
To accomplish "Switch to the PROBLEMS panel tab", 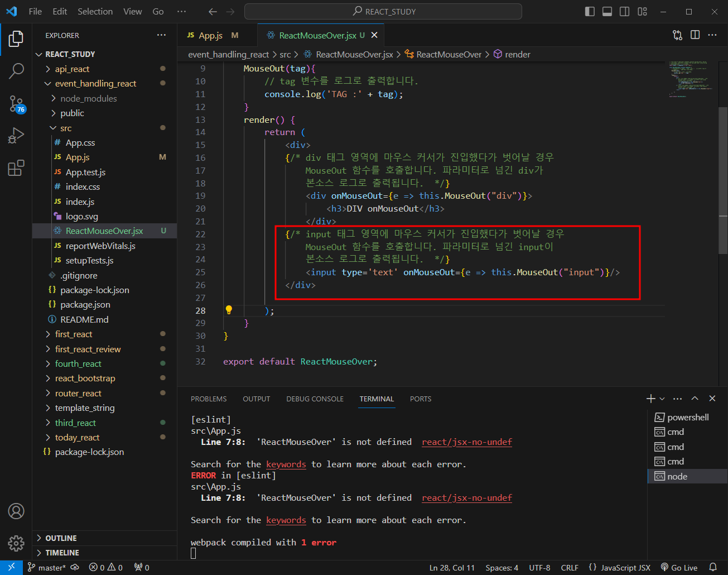I will coord(209,399).
